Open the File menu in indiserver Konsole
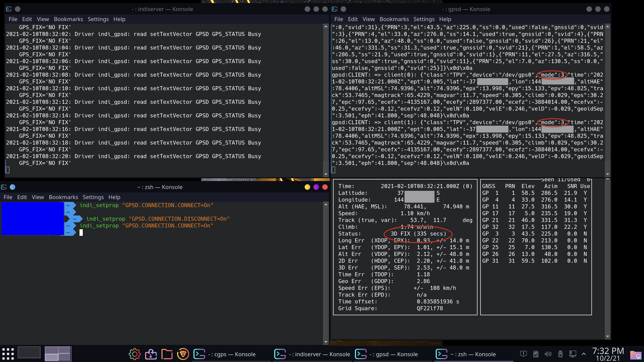Screen dimensions: 644x362 pos(13,19)
